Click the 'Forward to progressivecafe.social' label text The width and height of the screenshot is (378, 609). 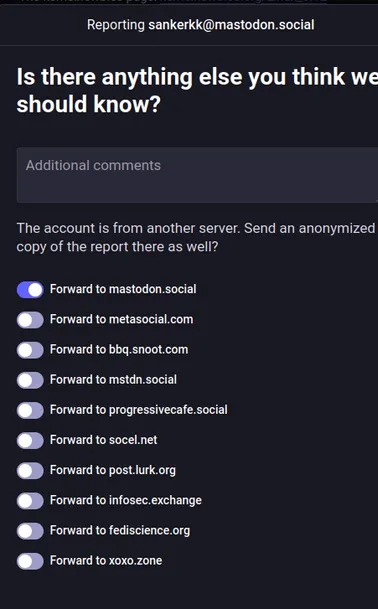point(139,410)
